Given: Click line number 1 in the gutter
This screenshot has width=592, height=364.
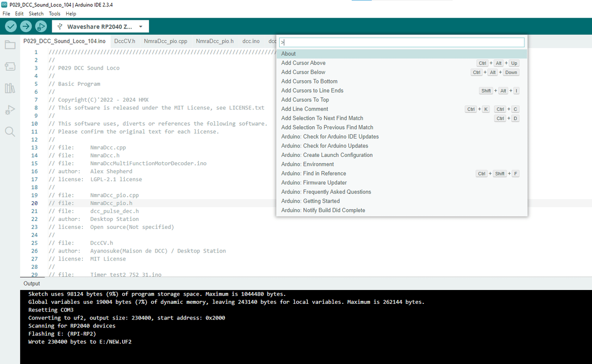Looking at the screenshot, I should tap(36, 52).
